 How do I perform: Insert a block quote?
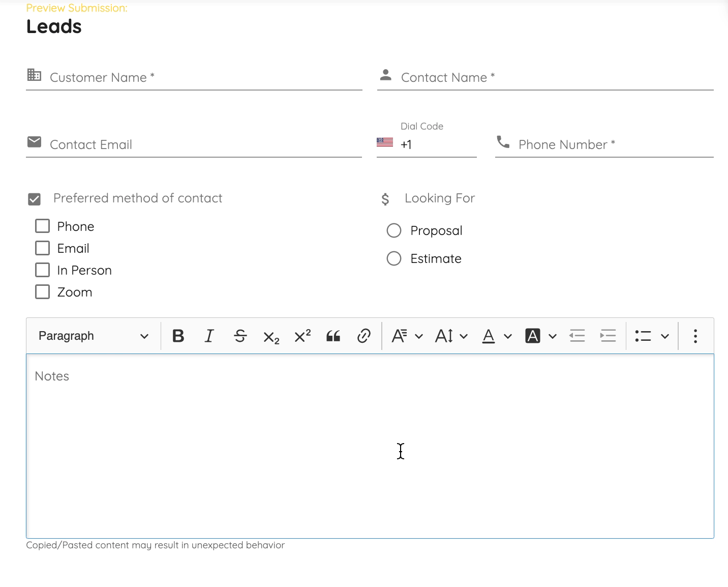(x=333, y=336)
